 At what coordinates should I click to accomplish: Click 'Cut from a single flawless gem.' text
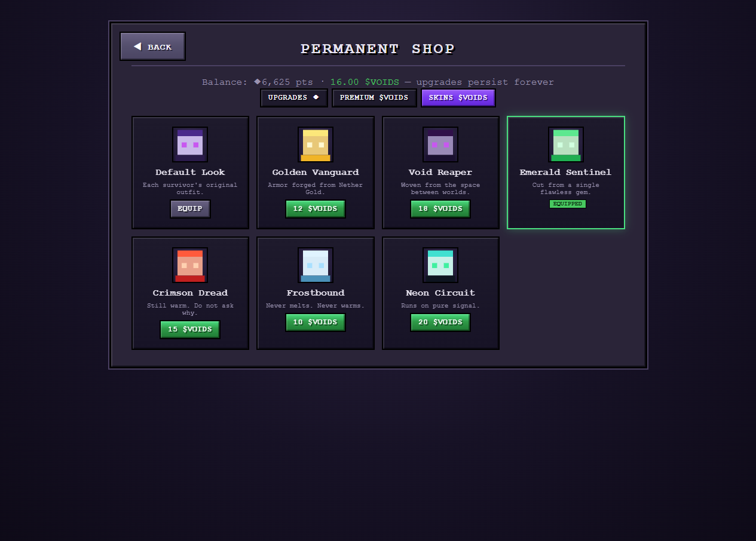coord(566,189)
